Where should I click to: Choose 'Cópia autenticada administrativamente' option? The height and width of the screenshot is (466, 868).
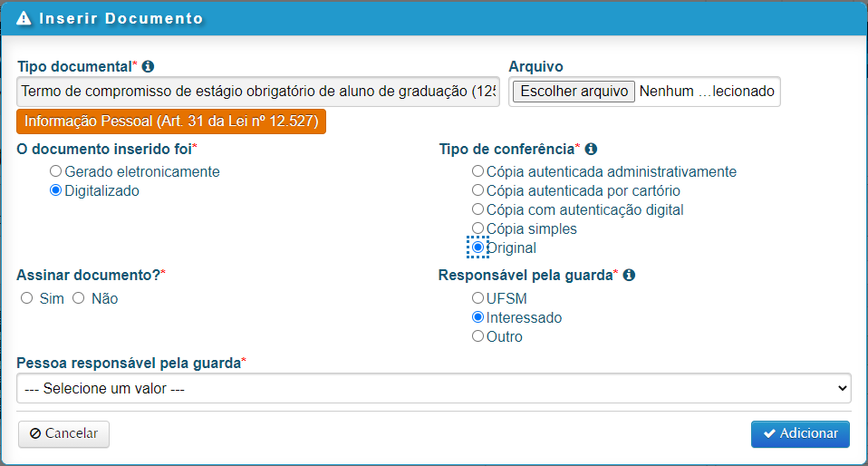(x=477, y=171)
